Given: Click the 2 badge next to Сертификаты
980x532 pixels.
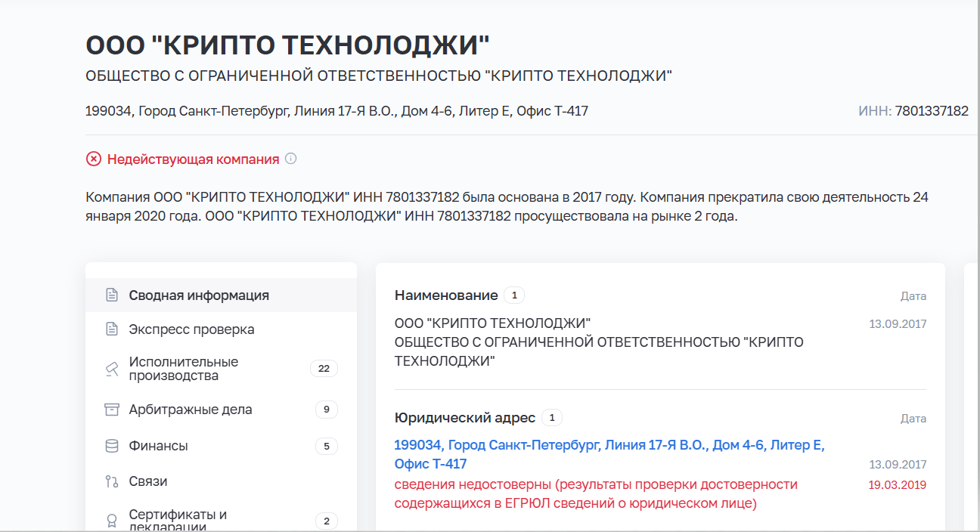Looking at the screenshot, I should 327,521.
